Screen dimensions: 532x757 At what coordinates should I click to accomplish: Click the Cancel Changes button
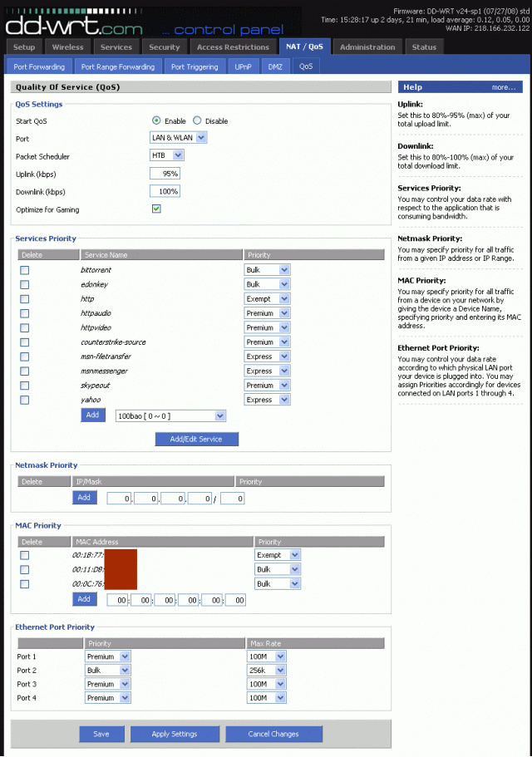coord(273,734)
